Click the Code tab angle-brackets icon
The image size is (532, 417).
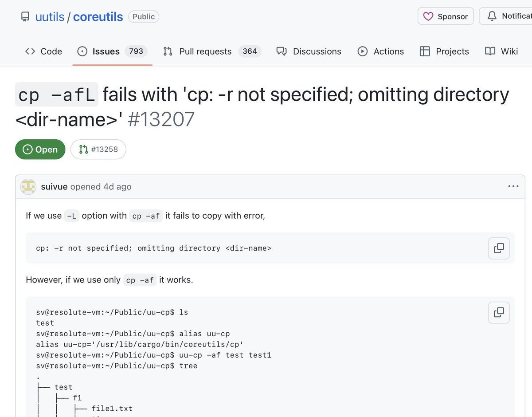click(30, 51)
